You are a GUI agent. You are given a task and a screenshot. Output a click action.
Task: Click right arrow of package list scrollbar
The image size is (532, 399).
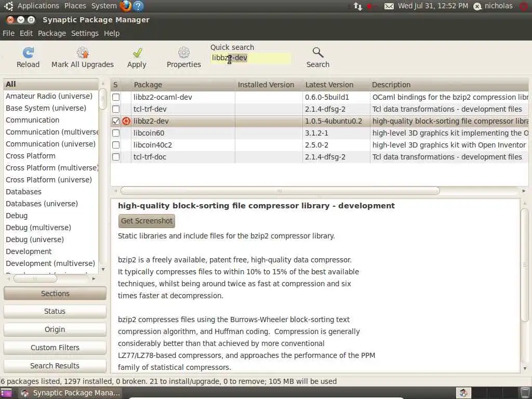[524, 191]
